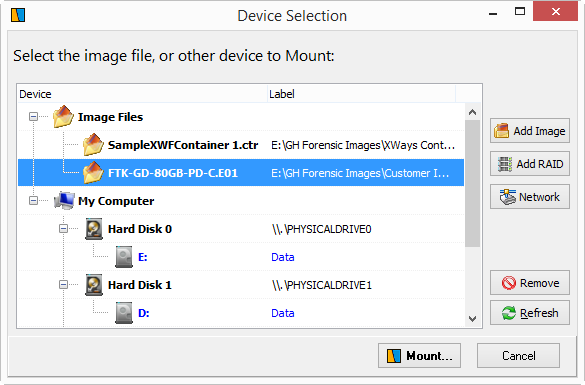Collapse the Image Files tree node
The image size is (585, 385).
[33, 117]
